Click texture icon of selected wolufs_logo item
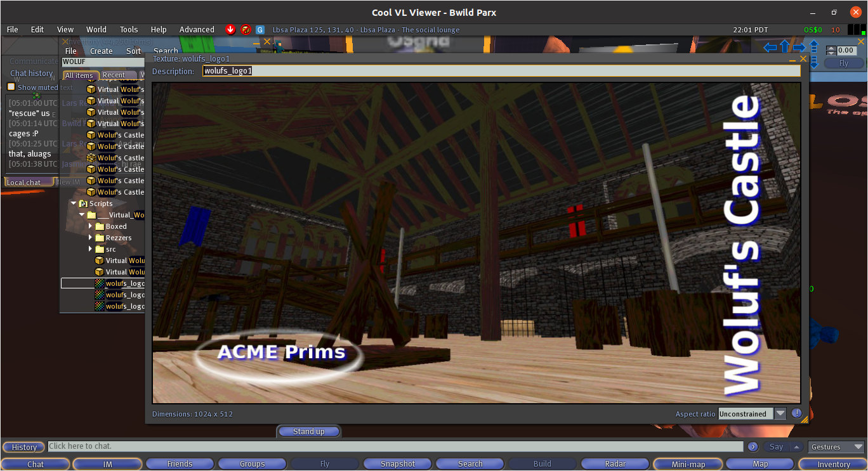 click(x=100, y=283)
